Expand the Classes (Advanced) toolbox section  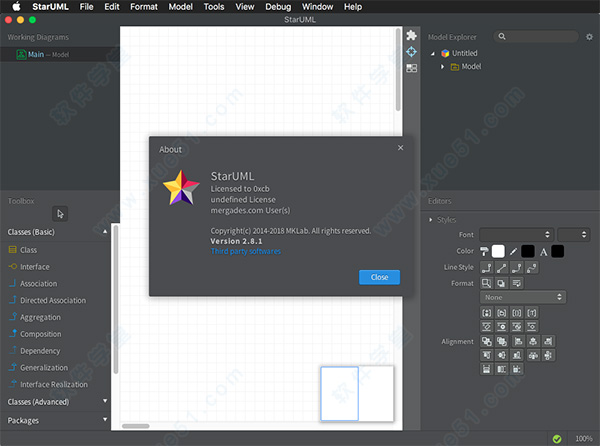pyautogui.click(x=105, y=401)
